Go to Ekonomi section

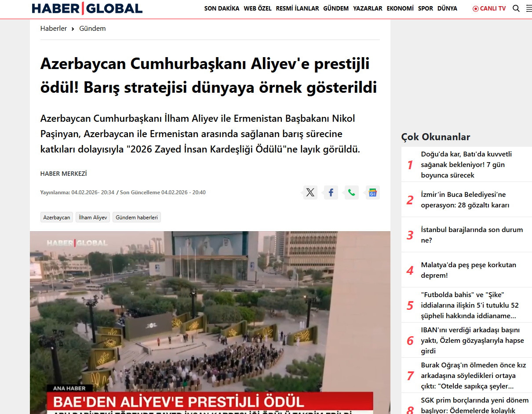click(400, 8)
